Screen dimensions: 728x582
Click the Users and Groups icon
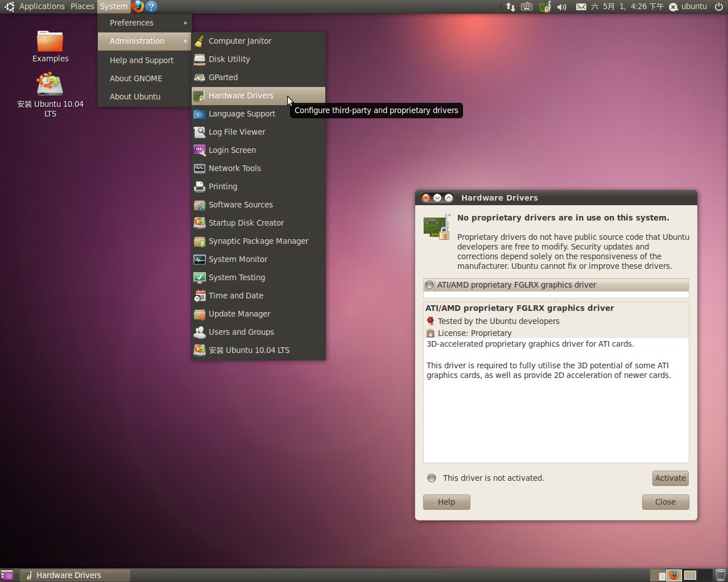pos(199,332)
